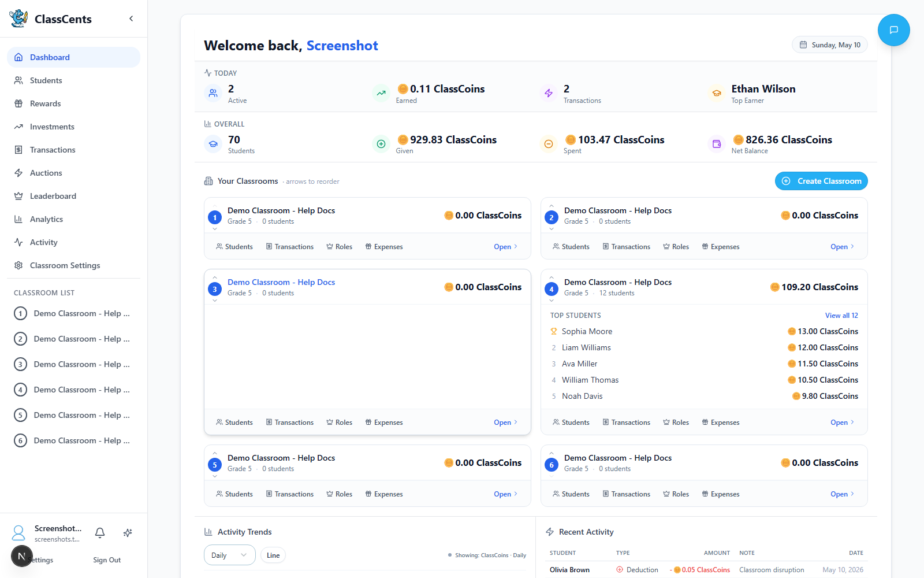Click the Given plus-circle icon
The height and width of the screenshot is (578, 924).
tap(381, 144)
